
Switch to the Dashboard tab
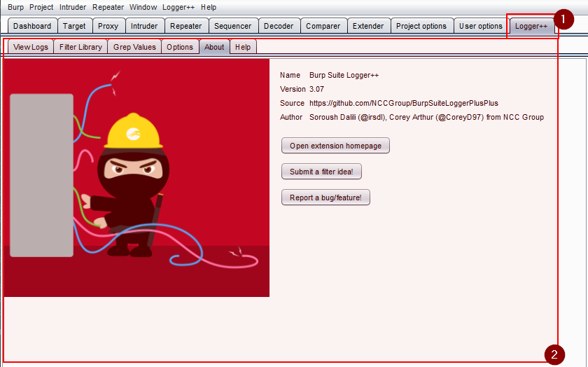pyautogui.click(x=32, y=26)
